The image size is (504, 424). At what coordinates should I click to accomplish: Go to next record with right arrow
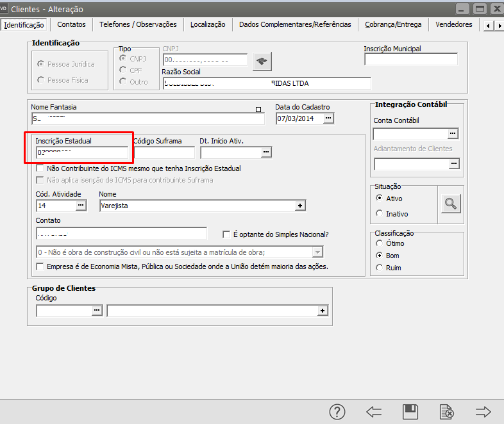tap(483, 412)
